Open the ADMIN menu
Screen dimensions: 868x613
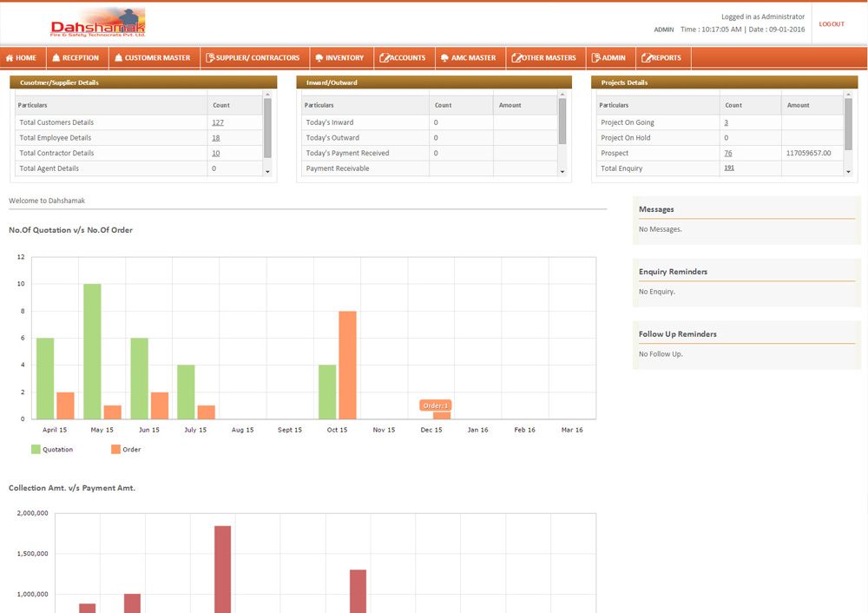pos(610,57)
